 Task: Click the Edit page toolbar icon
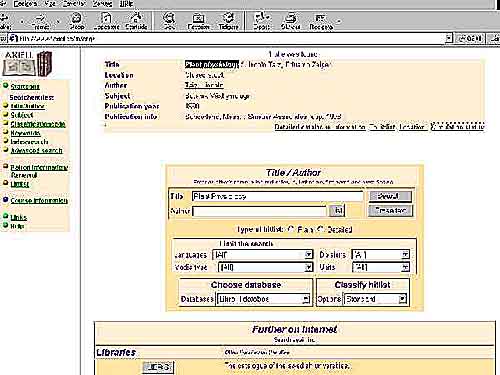(320, 21)
